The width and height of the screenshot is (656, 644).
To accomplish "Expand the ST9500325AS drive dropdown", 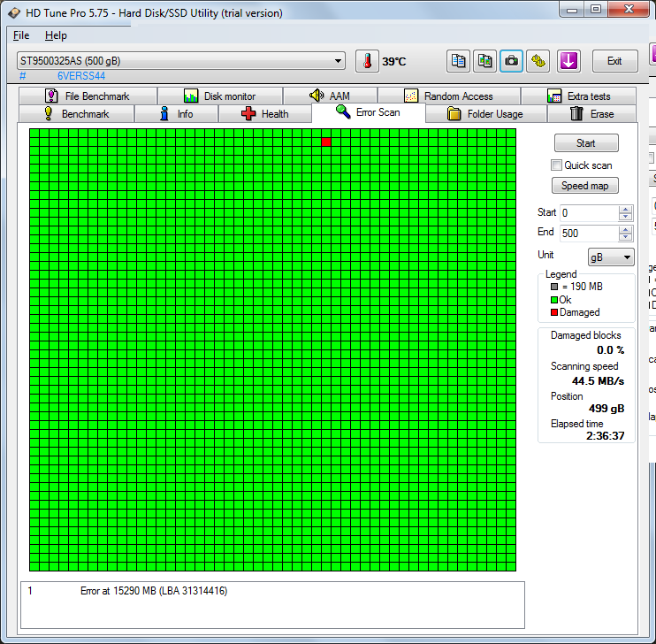I will click(x=338, y=61).
